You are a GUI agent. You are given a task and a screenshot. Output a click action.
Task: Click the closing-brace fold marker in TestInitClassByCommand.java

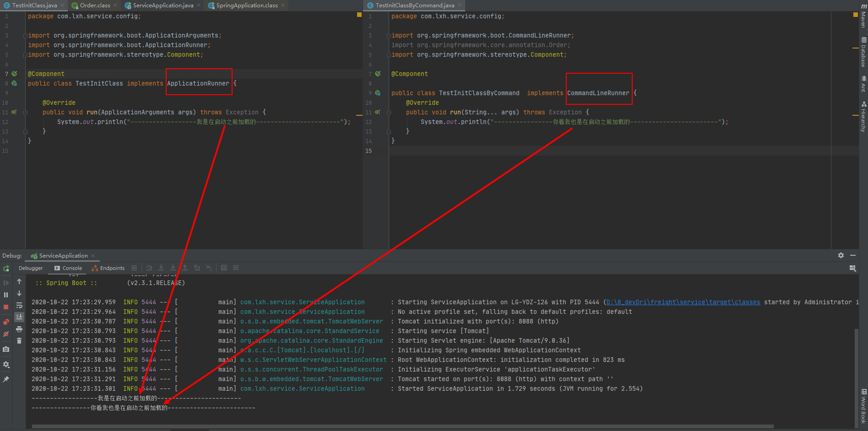tap(389, 131)
